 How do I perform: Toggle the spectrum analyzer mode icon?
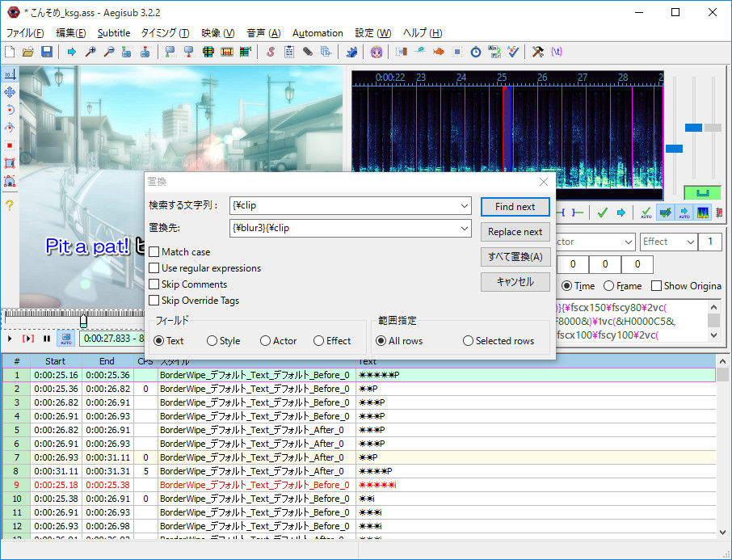[703, 213]
